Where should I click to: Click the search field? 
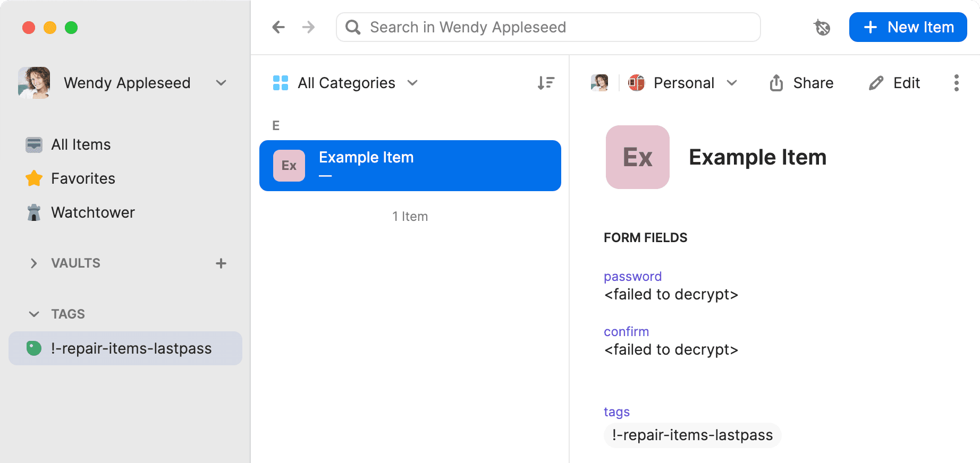tap(548, 27)
